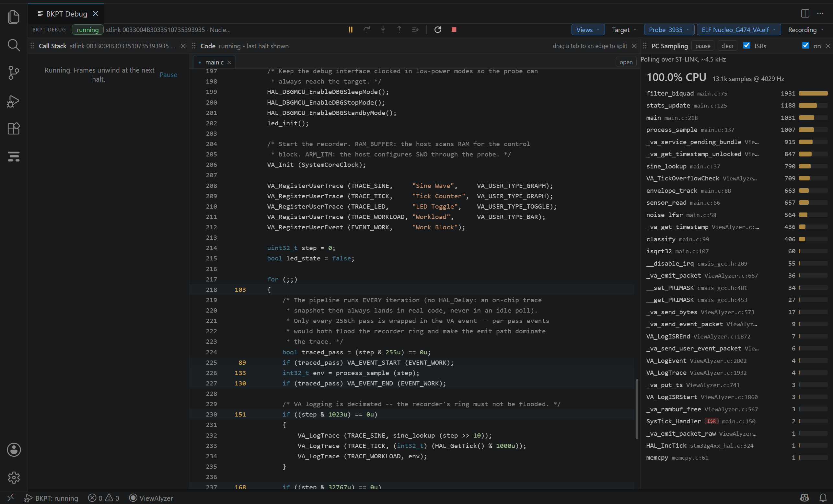This screenshot has width=833, height=504.
Task: Click the Step Out debug icon
Action: tap(399, 30)
